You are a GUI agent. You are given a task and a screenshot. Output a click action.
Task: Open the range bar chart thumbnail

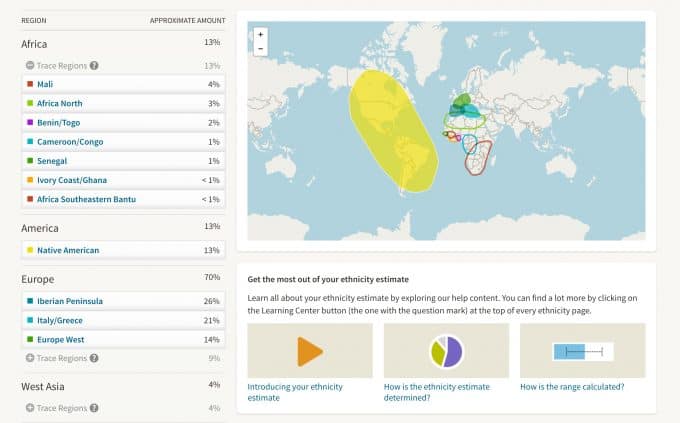pyautogui.click(x=583, y=351)
